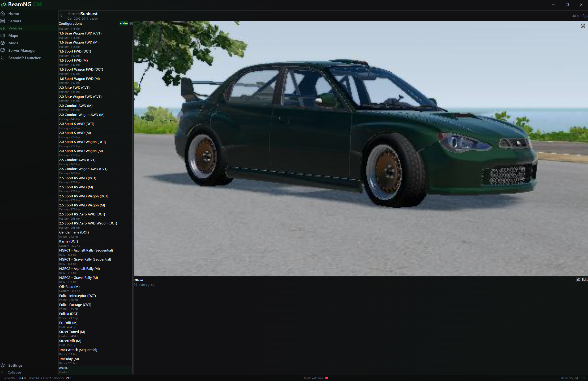Select the ProDrift (M) configuration
This screenshot has width=588, height=381.
(68, 323)
